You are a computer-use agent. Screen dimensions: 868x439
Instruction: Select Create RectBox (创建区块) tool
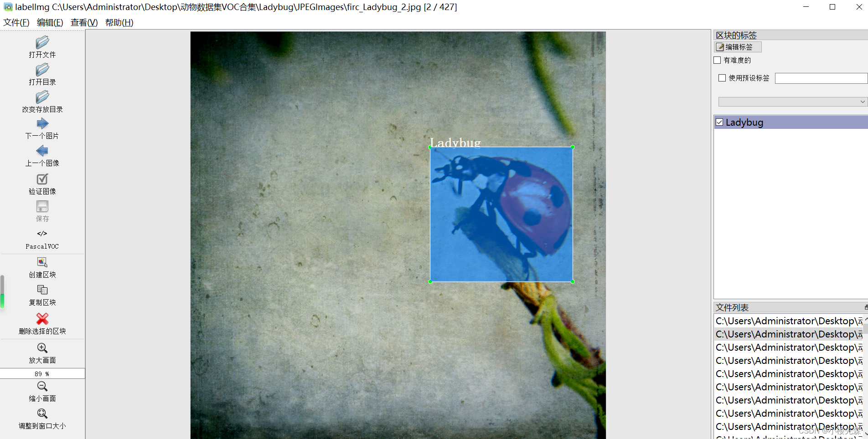tap(42, 262)
